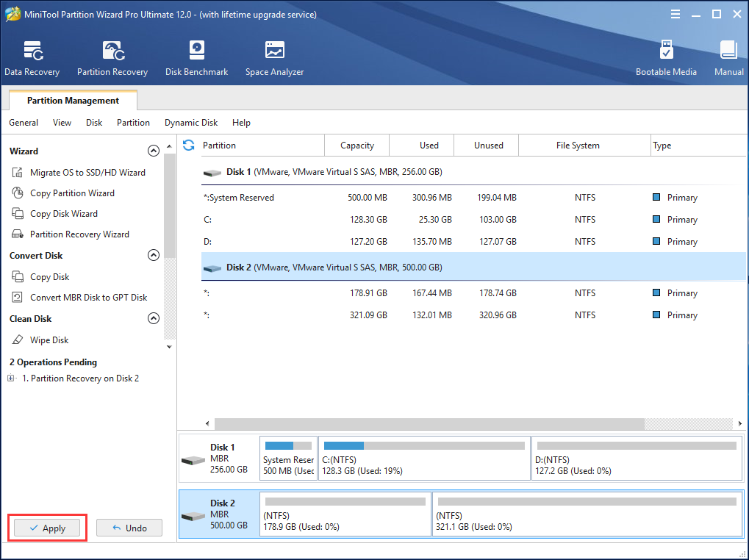
Task: Click sidebar scroll up arrow
Action: [169, 146]
